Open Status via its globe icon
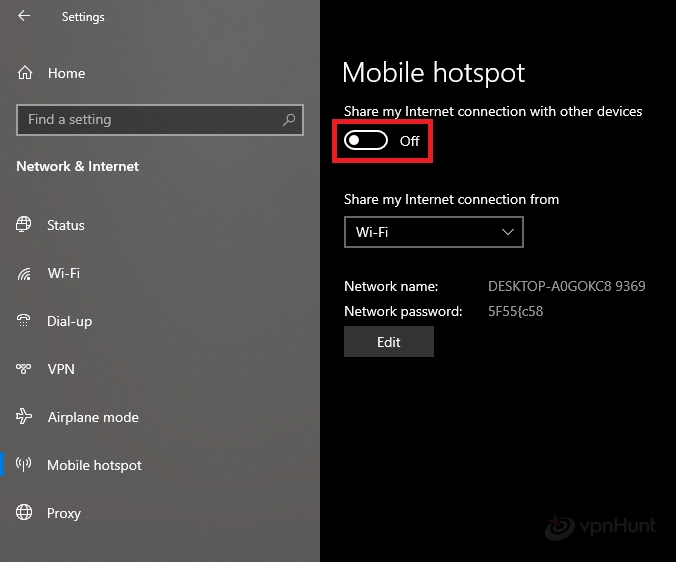 pyautogui.click(x=24, y=225)
